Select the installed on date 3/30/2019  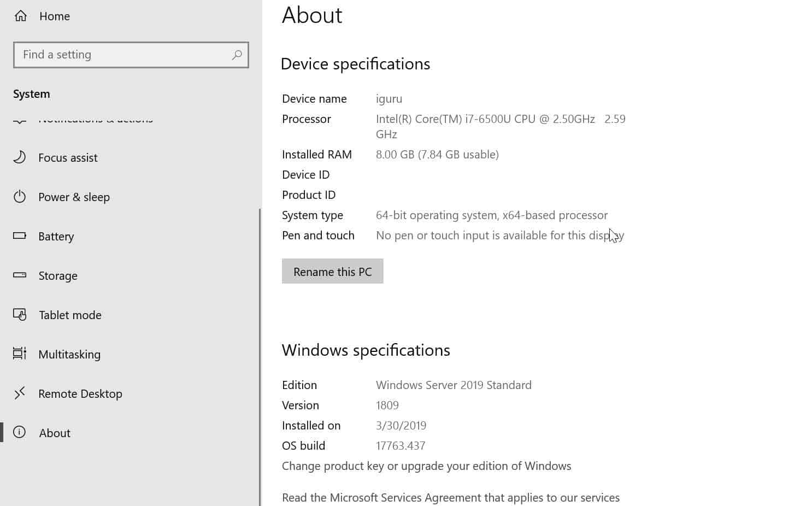click(401, 426)
